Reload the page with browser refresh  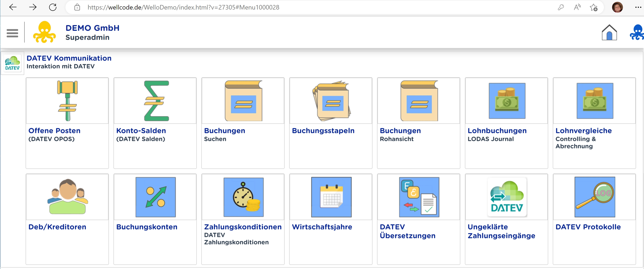pyautogui.click(x=53, y=7)
